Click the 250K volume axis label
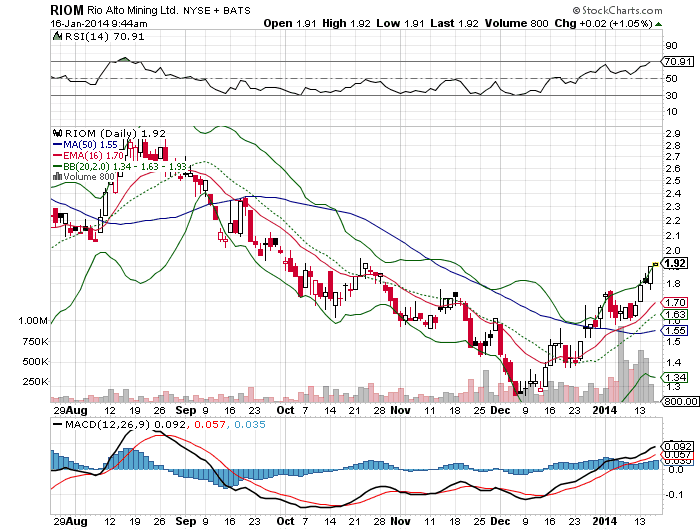This screenshot has width=700, height=530. click(35, 382)
